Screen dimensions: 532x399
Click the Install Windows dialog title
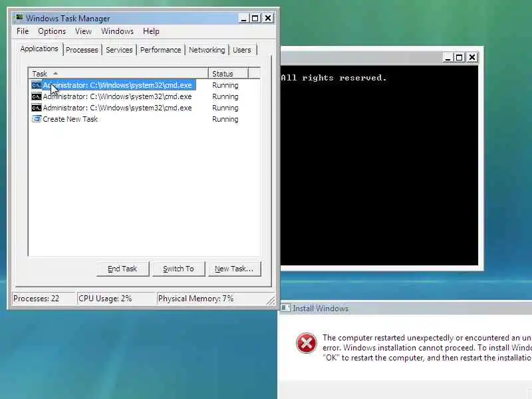(x=321, y=309)
